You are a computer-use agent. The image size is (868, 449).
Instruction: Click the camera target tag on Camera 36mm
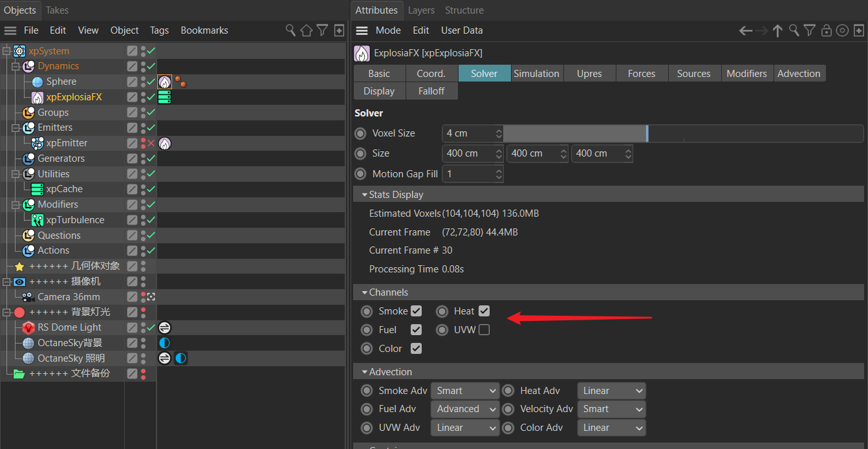151,297
